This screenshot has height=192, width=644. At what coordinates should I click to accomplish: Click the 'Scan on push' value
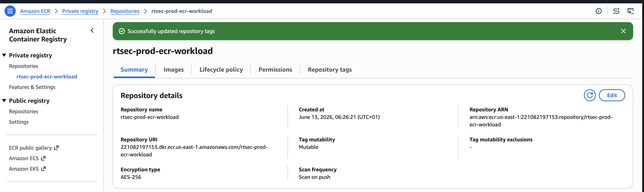[315, 177]
